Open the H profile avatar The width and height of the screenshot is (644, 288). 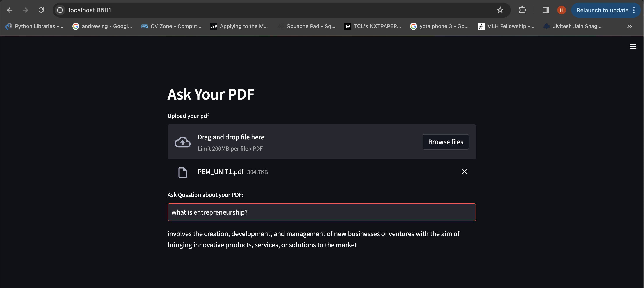[561, 10]
